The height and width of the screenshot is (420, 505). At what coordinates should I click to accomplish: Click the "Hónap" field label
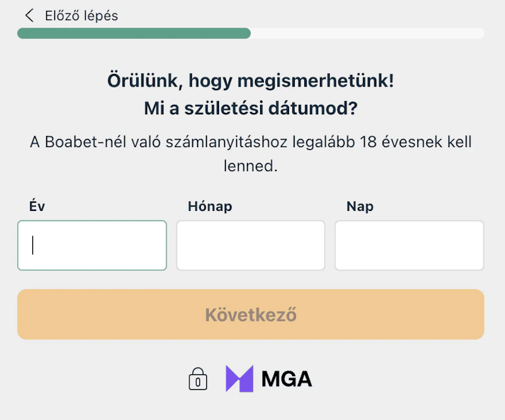pos(210,206)
